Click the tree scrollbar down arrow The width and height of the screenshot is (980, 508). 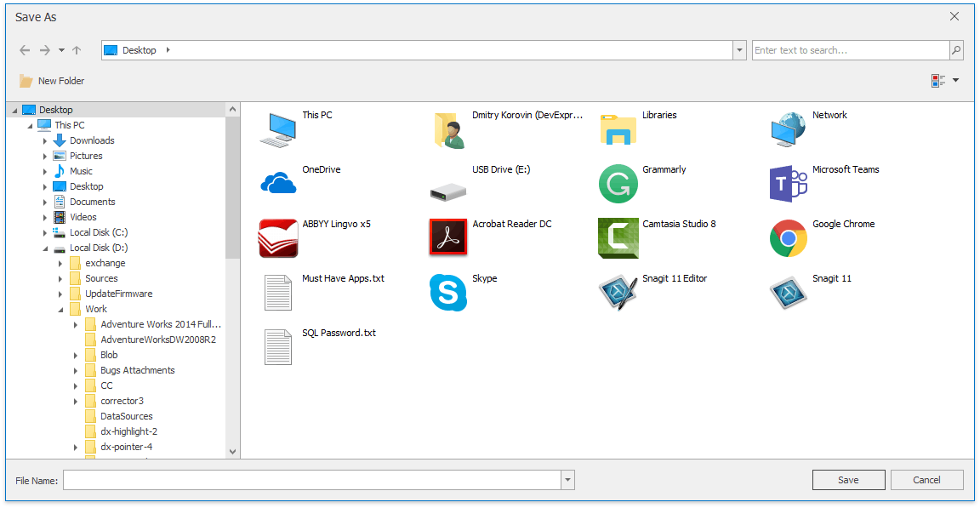pos(232,452)
